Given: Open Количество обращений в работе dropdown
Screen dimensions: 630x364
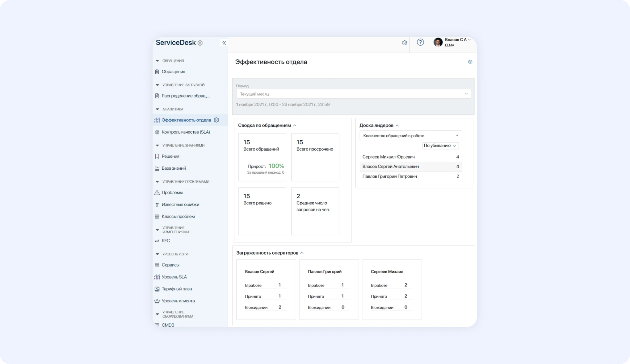Looking at the screenshot, I should 410,135.
